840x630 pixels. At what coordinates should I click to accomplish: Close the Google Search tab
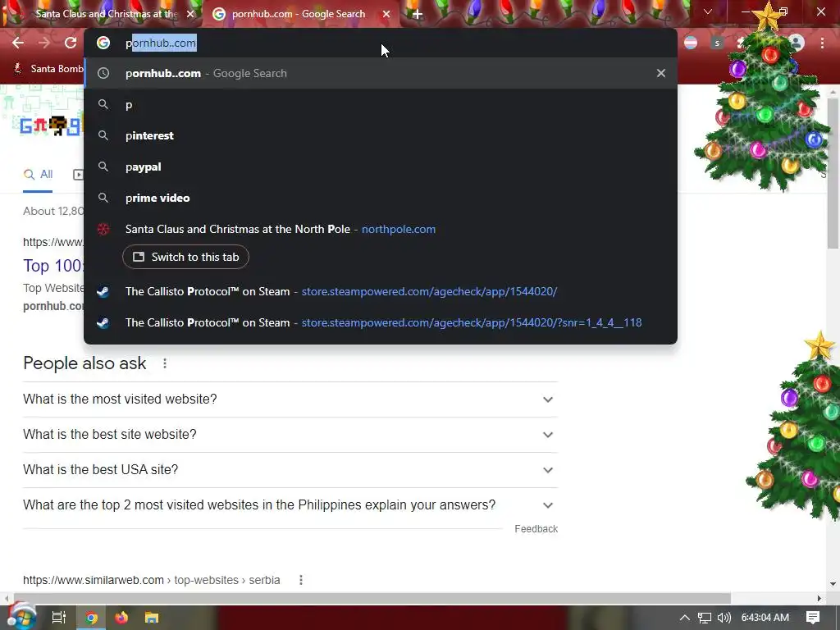(x=386, y=14)
